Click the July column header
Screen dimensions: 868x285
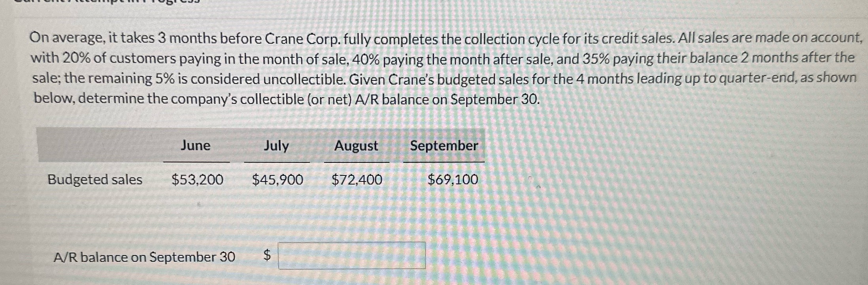point(277,146)
